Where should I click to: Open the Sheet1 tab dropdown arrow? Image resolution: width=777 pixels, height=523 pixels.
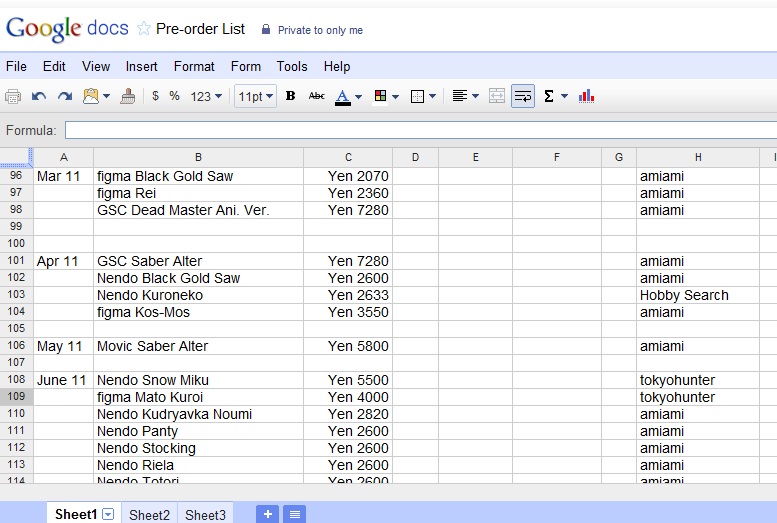(x=109, y=514)
